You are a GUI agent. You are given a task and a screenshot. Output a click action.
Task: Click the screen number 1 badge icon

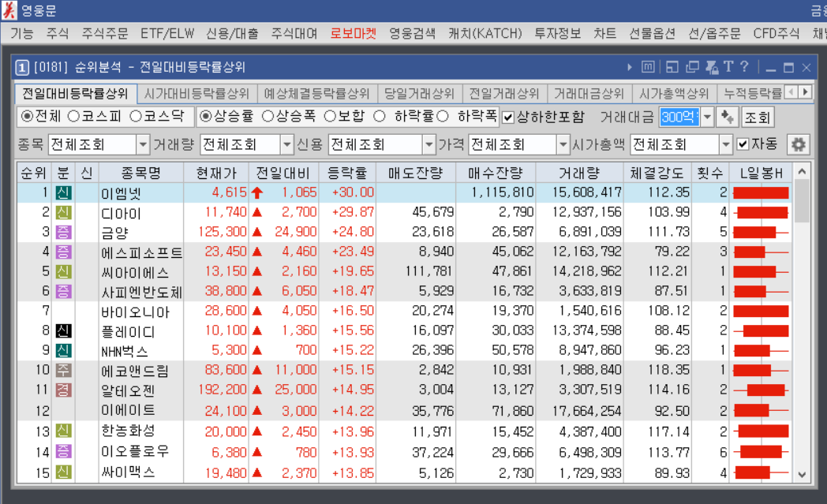(x=21, y=68)
